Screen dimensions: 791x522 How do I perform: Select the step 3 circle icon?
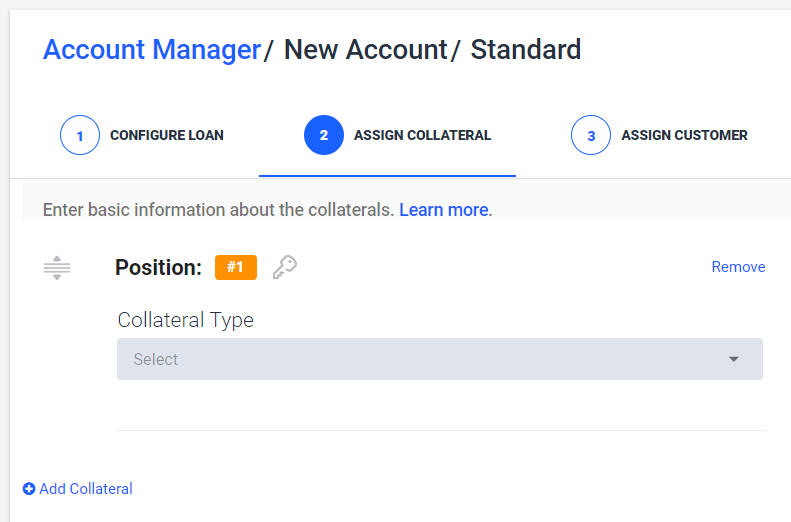591,135
